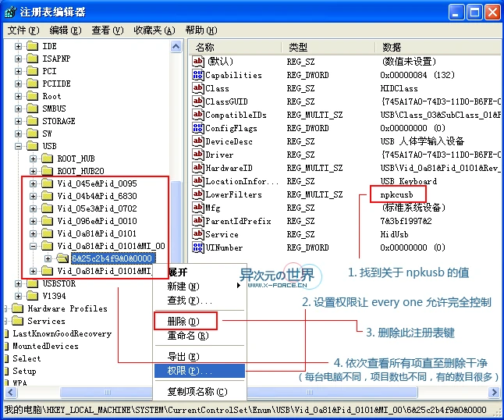Select the LastKnownGoodRecovery key
504x420 pixels.
[x=62, y=334]
